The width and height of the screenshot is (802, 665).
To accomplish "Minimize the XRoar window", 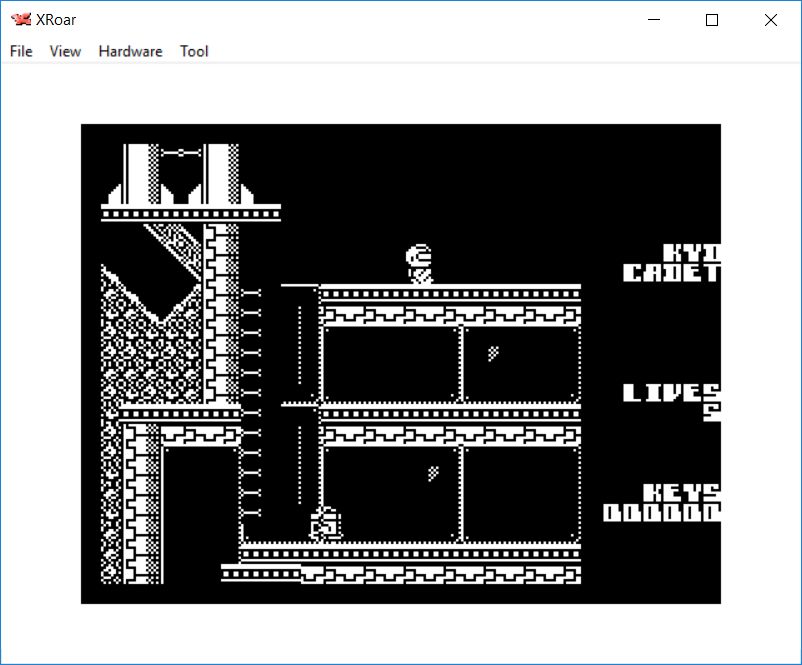I will tap(655, 20).
